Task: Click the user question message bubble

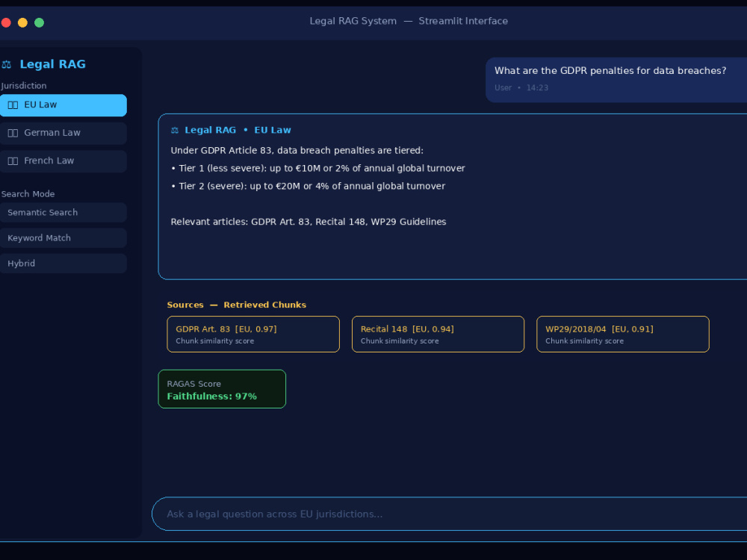Action: [616, 80]
